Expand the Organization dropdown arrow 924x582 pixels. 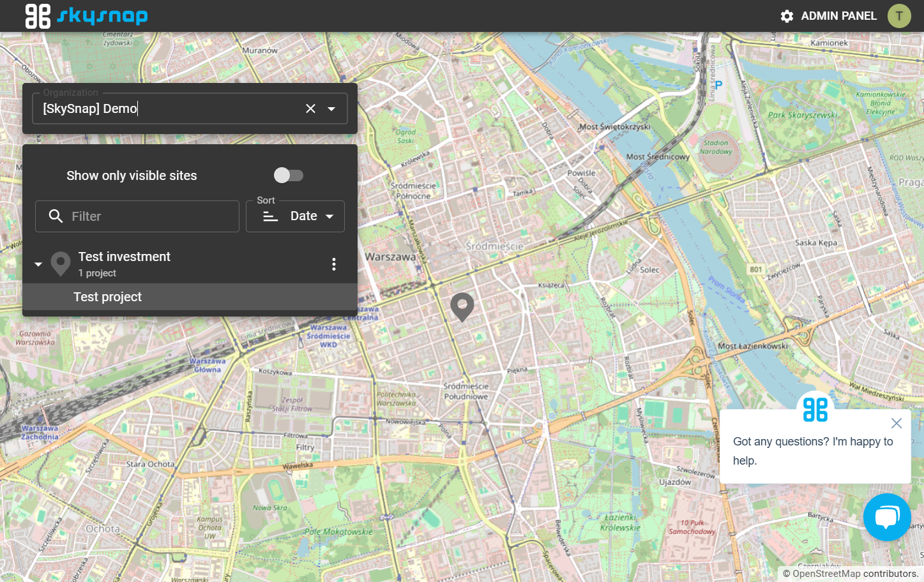[x=331, y=108]
